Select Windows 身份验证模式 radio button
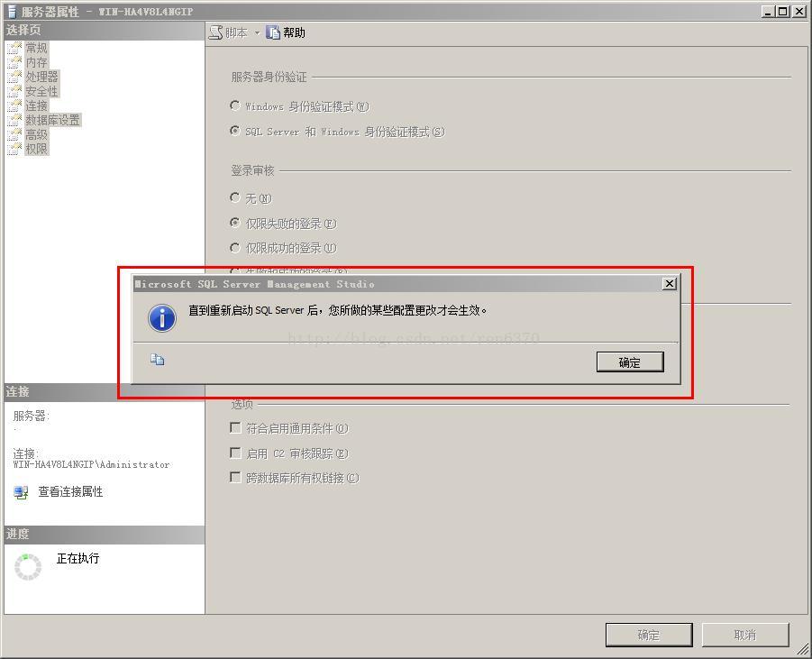The image size is (812, 659). pyautogui.click(x=235, y=105)
